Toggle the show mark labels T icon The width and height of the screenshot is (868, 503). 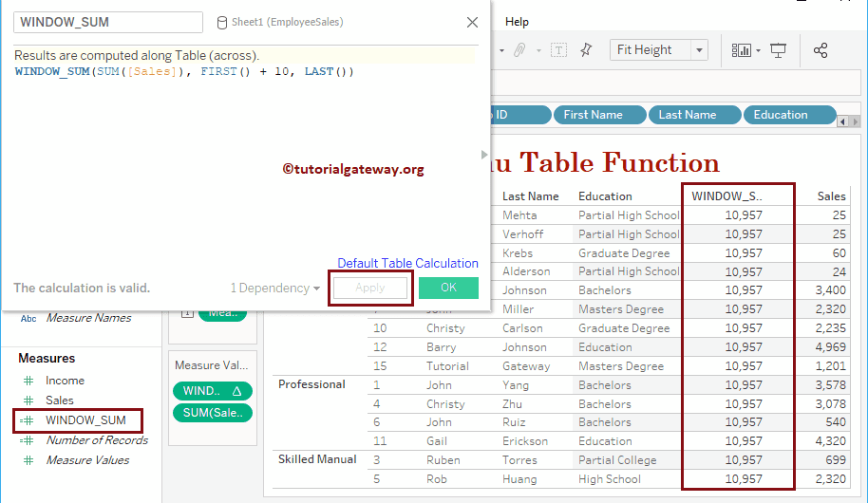point(558,50)
